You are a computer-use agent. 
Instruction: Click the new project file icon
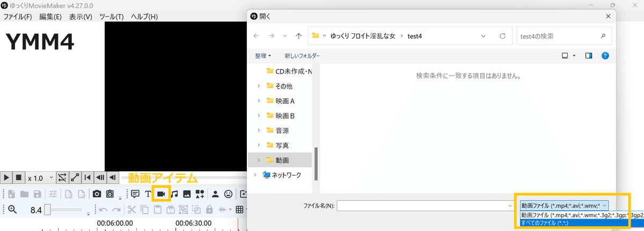click(x=11, y=194)
